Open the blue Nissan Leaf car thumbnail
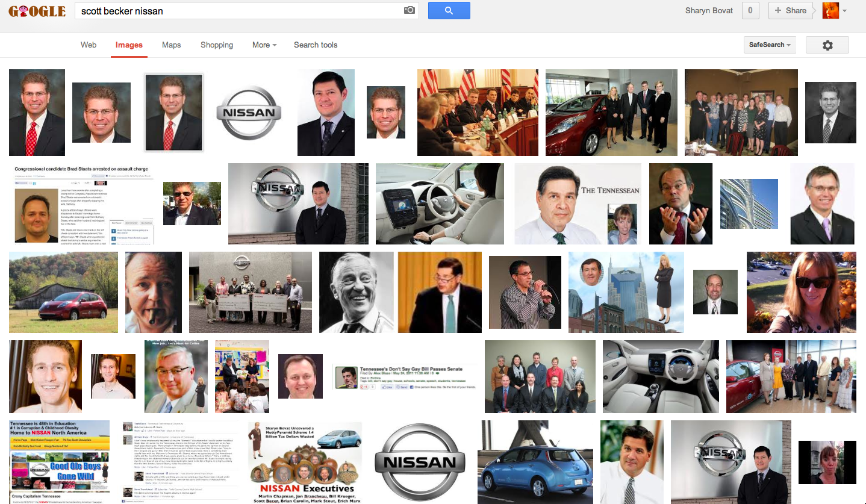866x504 pixels. point(536,462)
